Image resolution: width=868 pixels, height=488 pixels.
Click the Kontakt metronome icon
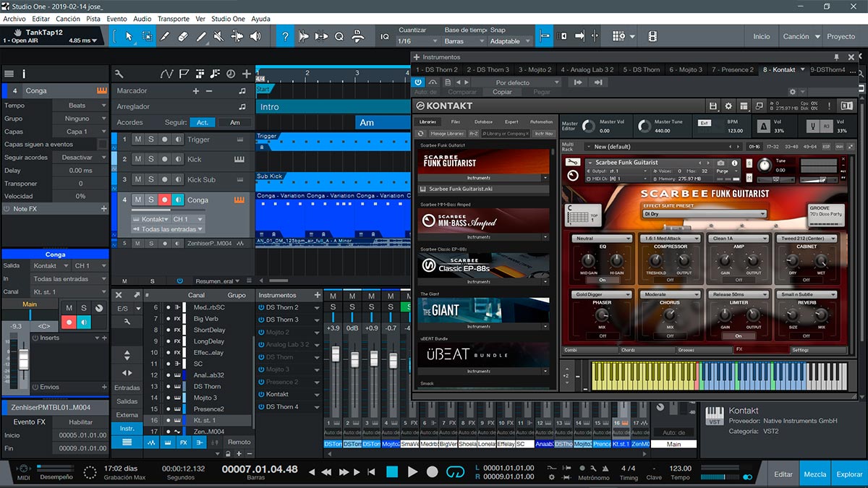click(x=763, y=127)
